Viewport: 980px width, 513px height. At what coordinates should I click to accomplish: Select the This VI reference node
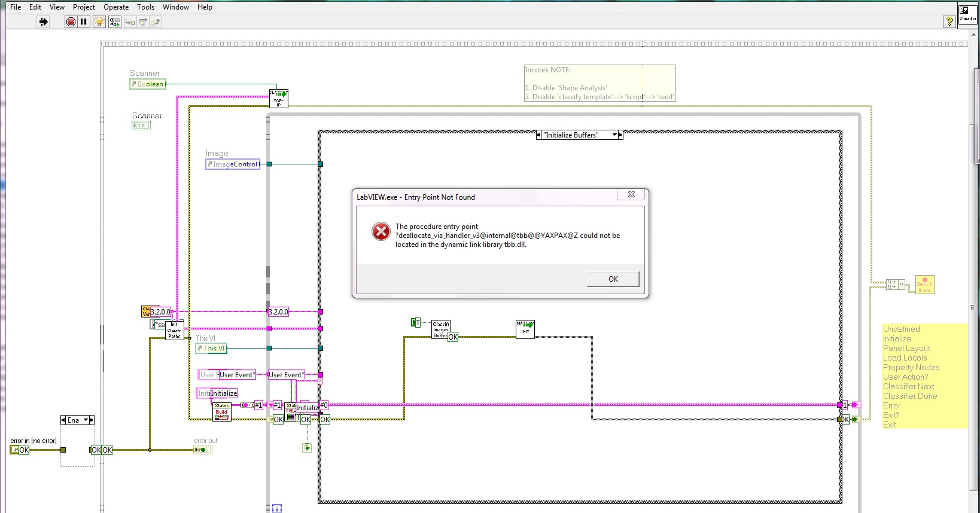pyautogui.click(x=211, y=349)
